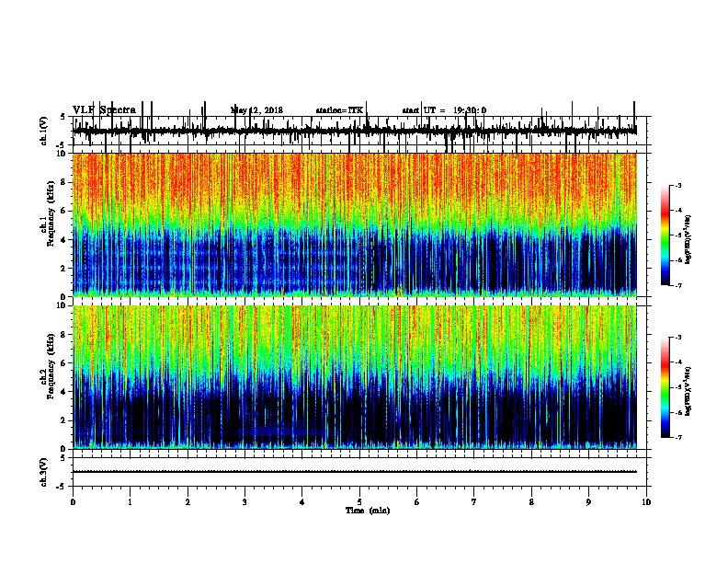728x563 pixels.
Task: Click inside the ch.1 spectrogram panel
Action: 355,224
